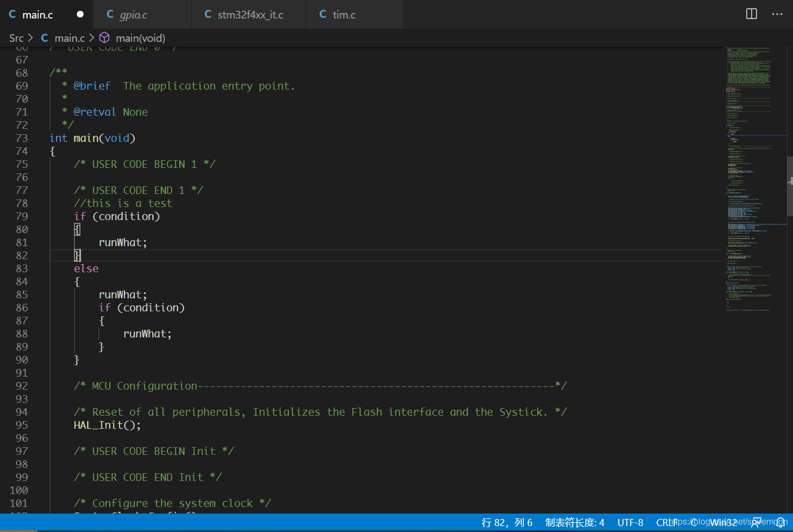Click line number 95 in gutter
Image resolution: width=793 pixels, height=532 pixels.
click(22, 425)
